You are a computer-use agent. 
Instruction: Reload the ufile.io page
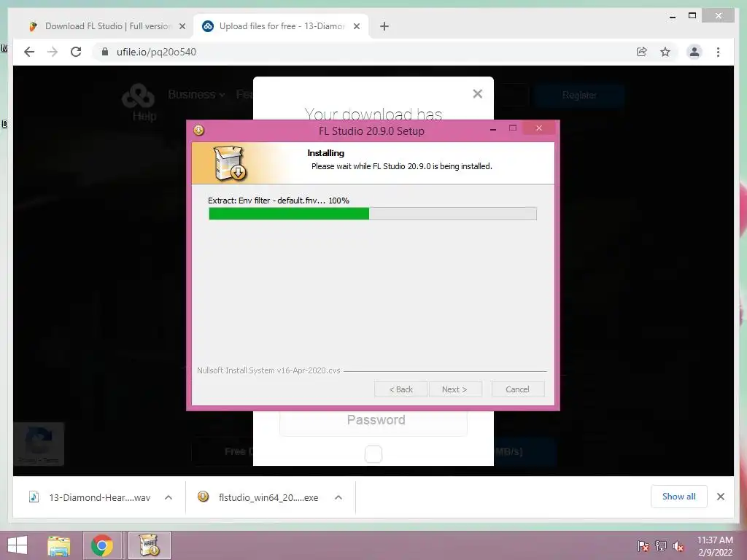76,52
